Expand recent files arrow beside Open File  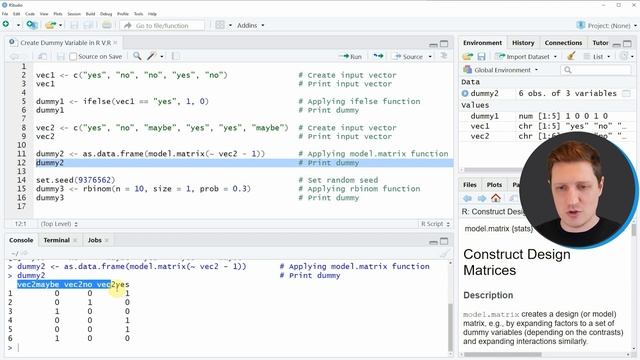pyautogui.click(x=60, y=25)
